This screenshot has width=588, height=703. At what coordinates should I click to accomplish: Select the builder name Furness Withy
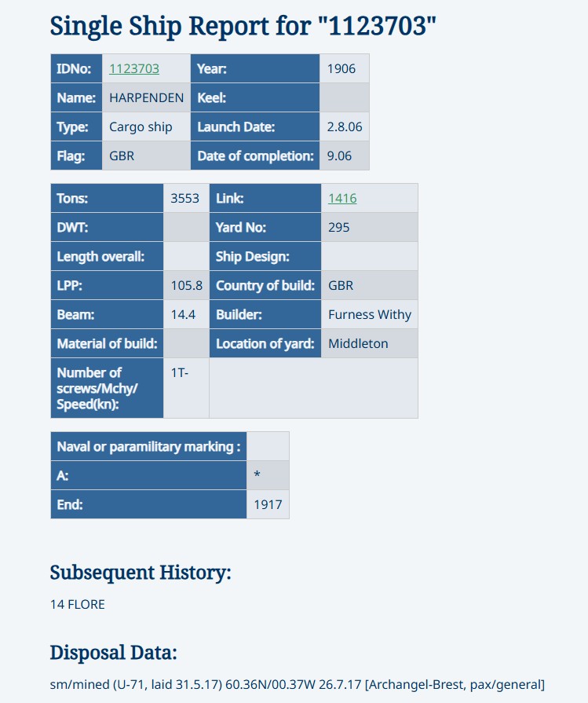(x=370, y=315)
